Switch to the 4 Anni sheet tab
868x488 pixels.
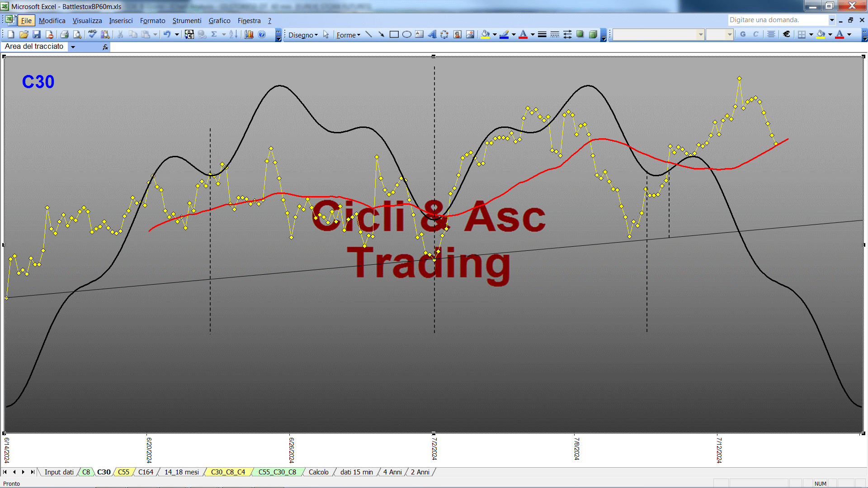(392, 472)
